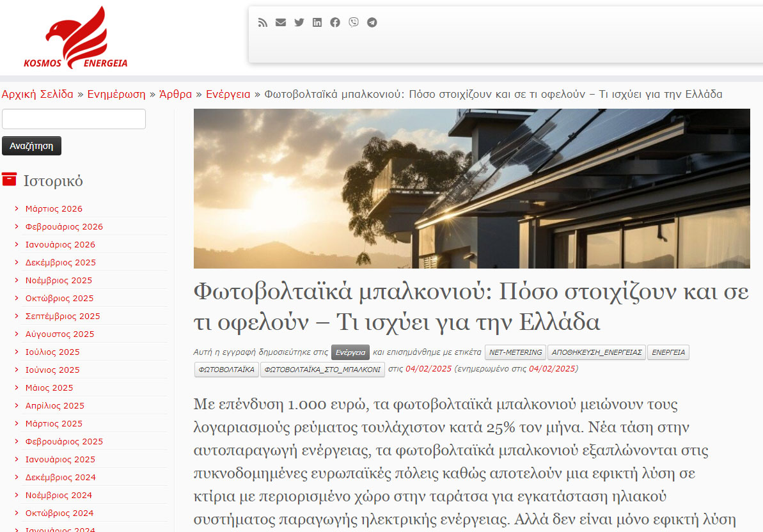Open the email envelope icon
Image resolution: width=763 pixels, height=532 pixels.
tap(281, 22)
